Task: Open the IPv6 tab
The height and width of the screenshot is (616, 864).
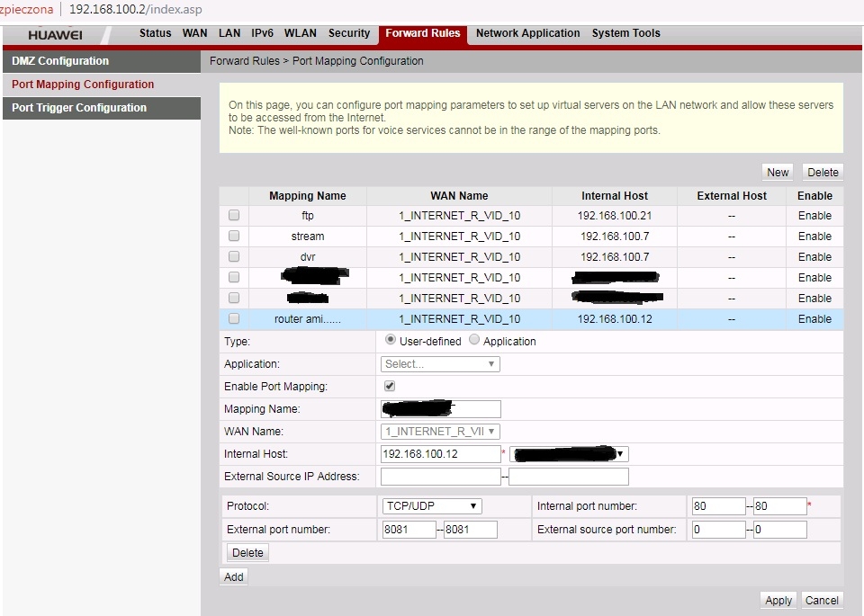Action: tap(262, 33)
